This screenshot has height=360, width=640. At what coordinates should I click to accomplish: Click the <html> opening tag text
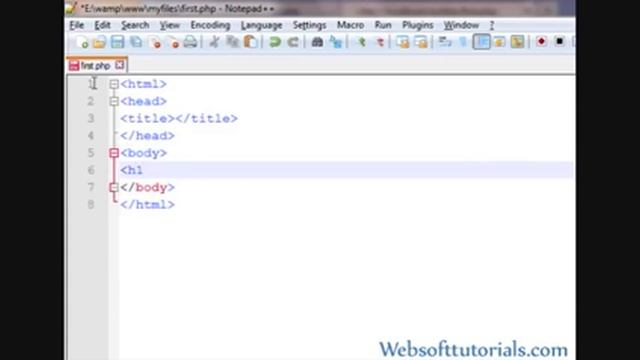(x=143, y=84)
